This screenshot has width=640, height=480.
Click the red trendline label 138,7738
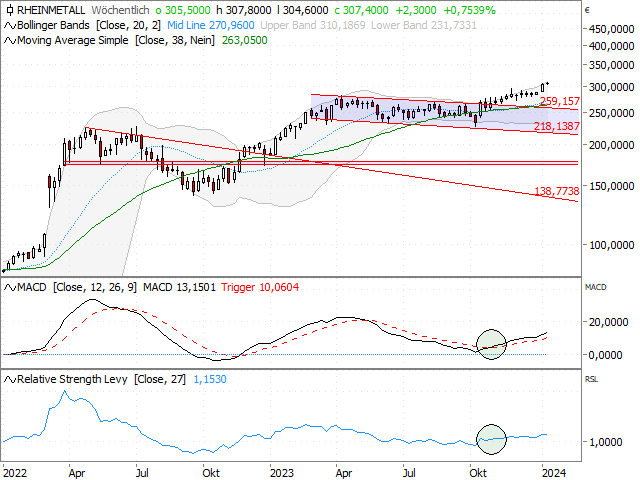click(557, 191)
